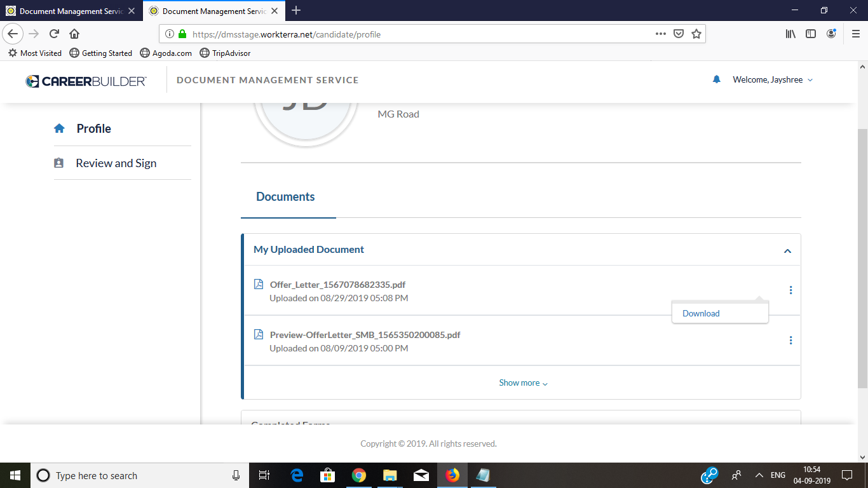868x488 pixels.
Task: Click the CareerBuilder logo
Action: pyautogui.click(x=86, y=81)
